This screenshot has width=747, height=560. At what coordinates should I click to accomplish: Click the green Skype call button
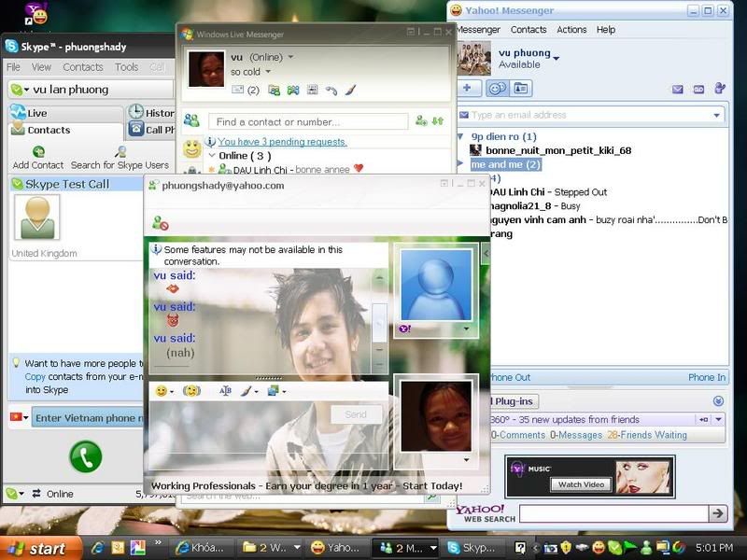[x=86, y=456]
